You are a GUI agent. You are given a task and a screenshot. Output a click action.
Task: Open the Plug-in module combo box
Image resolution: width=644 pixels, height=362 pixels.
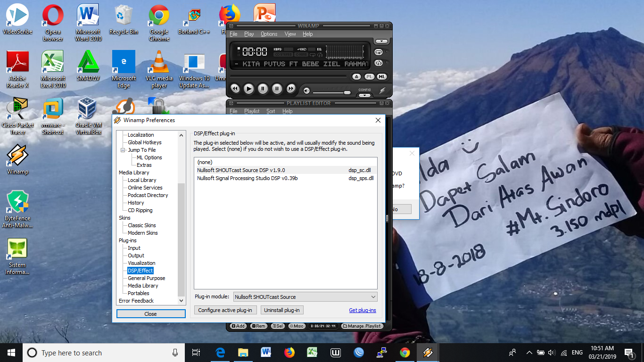click(305, 297)
